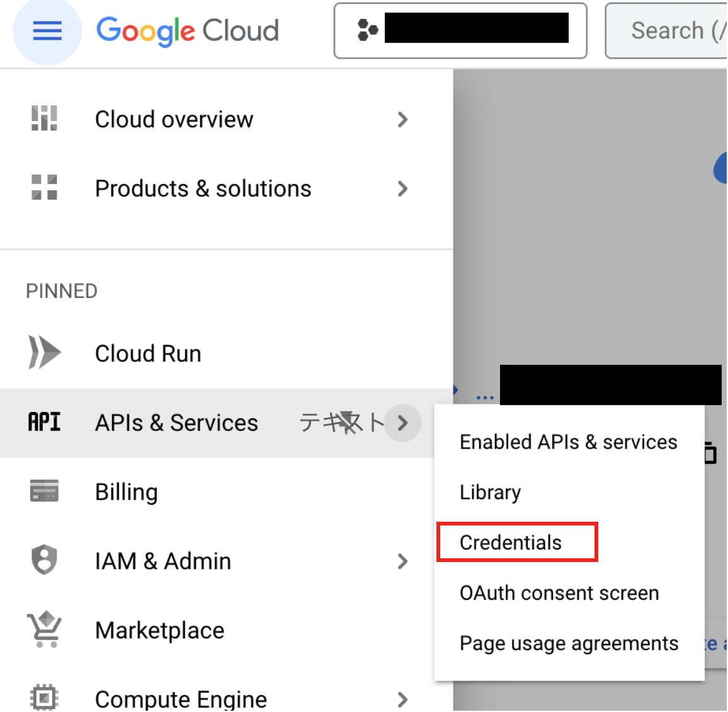The width and height of the screenshot is (728, 712).
Task: Open OAuth consent screen
Action: point(559,593)
